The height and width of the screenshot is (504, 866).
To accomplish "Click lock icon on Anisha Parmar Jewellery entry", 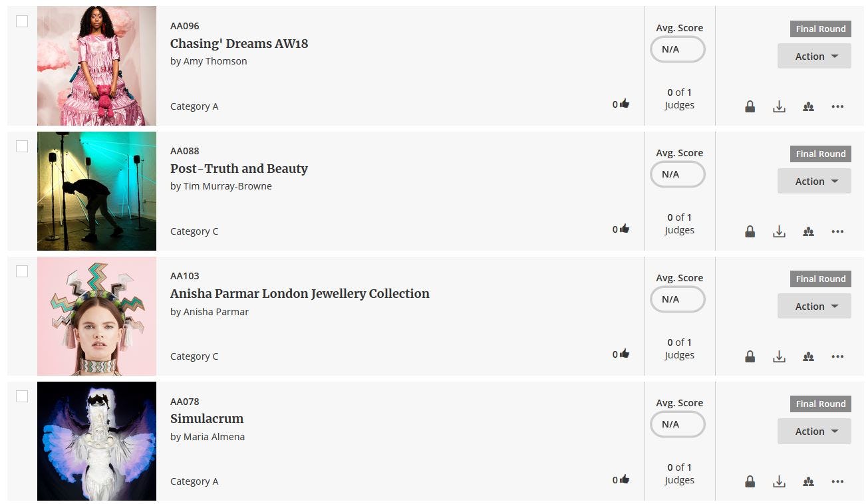I will click(x=750, y=356).
